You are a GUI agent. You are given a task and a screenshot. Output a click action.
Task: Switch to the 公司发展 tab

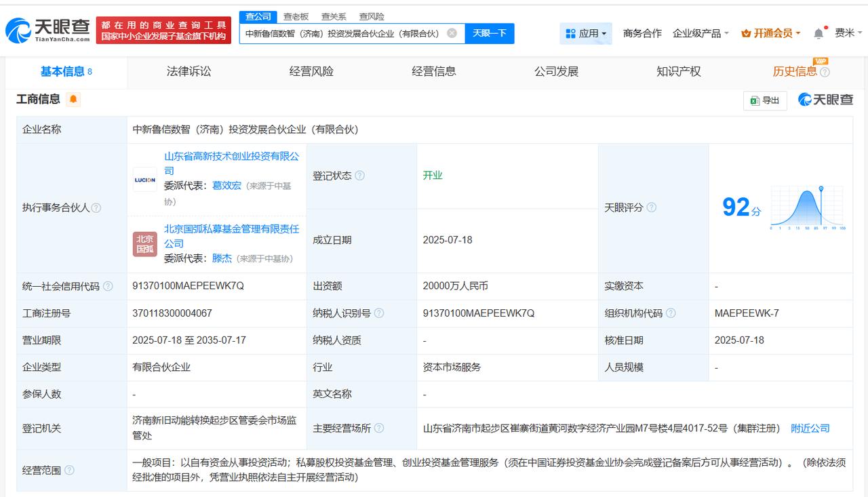[x=556, y=72]
